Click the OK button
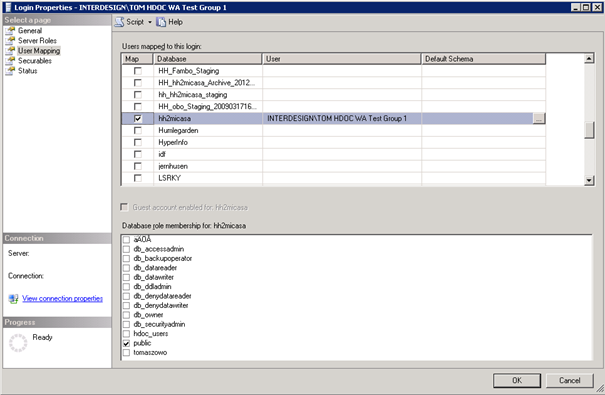This screenshot has width=605, height=395. [517, 380]
